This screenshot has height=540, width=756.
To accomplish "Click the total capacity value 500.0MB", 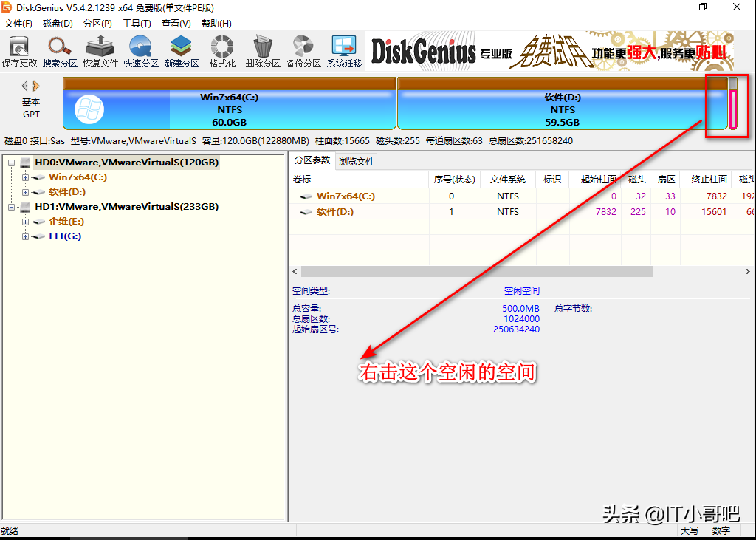I will click(x=520, y=308).
